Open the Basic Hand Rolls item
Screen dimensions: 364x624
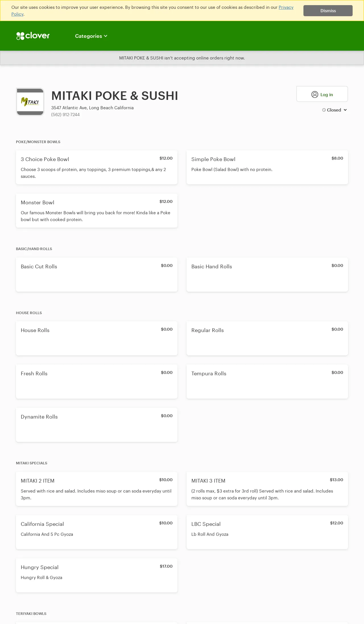click(267, 275)
